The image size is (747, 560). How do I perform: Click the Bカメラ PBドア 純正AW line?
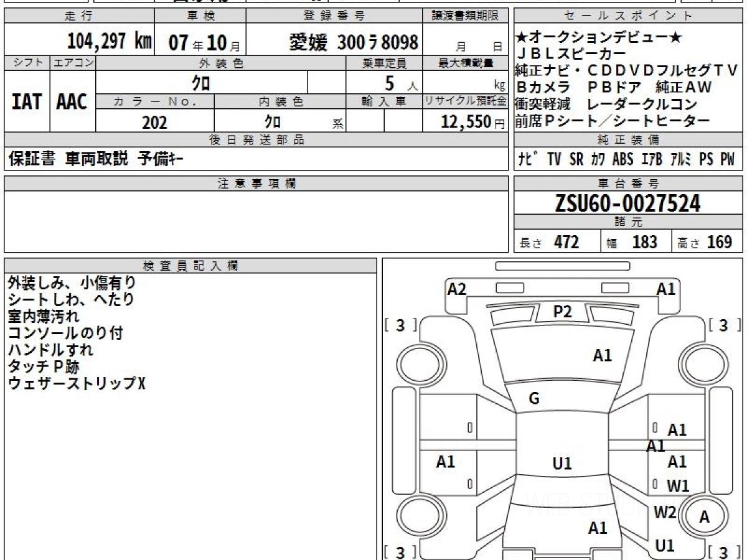(614, 87)
